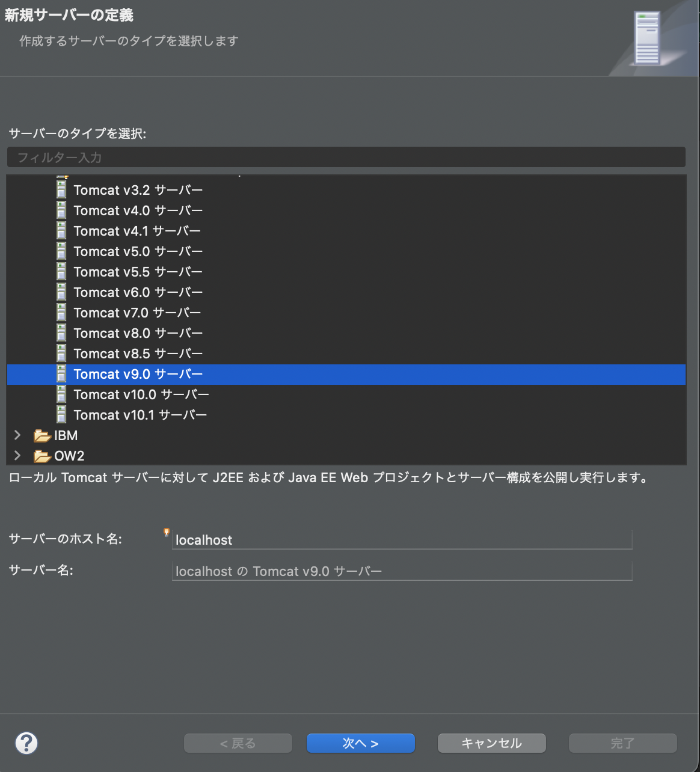Click the キャンセル button
700x772 pixels.
pos(491,743)
